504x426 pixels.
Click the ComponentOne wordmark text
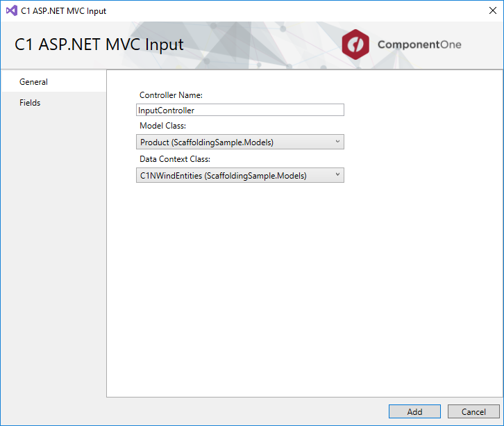[x=419, y=45]
